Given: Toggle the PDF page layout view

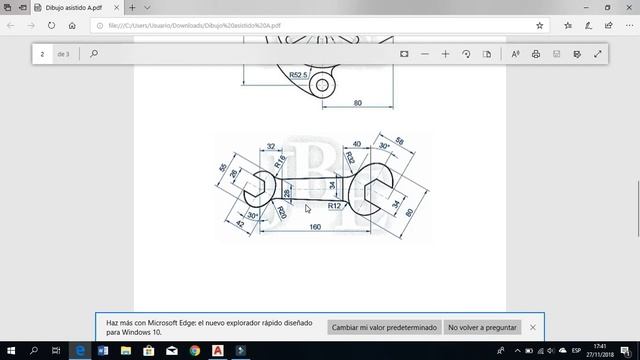Looking at the screenshot, I should coord(487,54).
